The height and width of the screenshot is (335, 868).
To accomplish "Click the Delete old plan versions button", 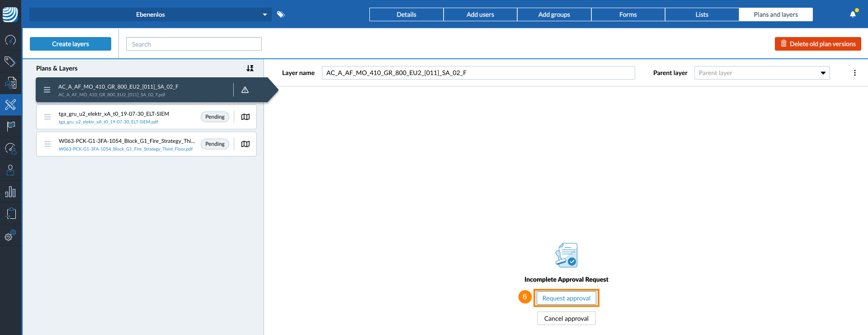I will [817, 44].
